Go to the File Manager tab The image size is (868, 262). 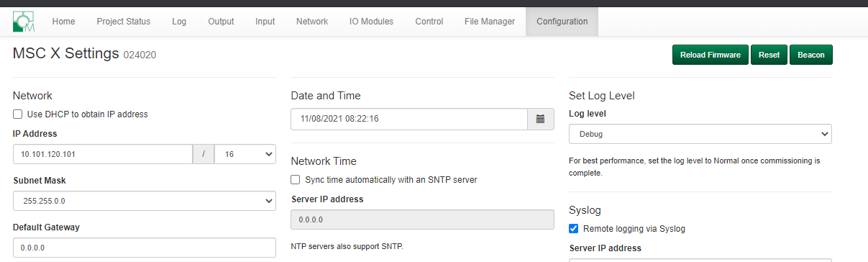click(490, 22)
